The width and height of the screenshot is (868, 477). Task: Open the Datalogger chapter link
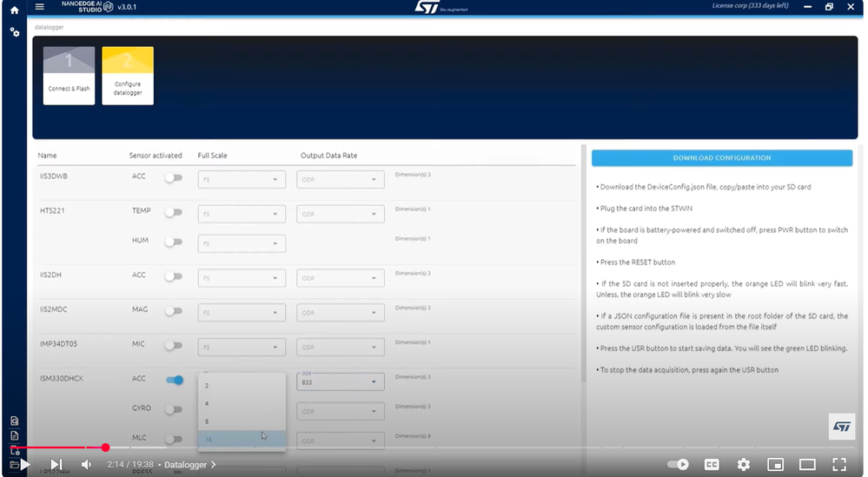coord(189,465)
